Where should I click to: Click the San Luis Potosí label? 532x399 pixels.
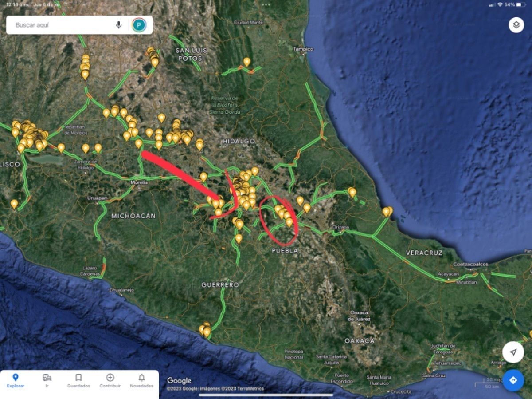click(191, 54)
